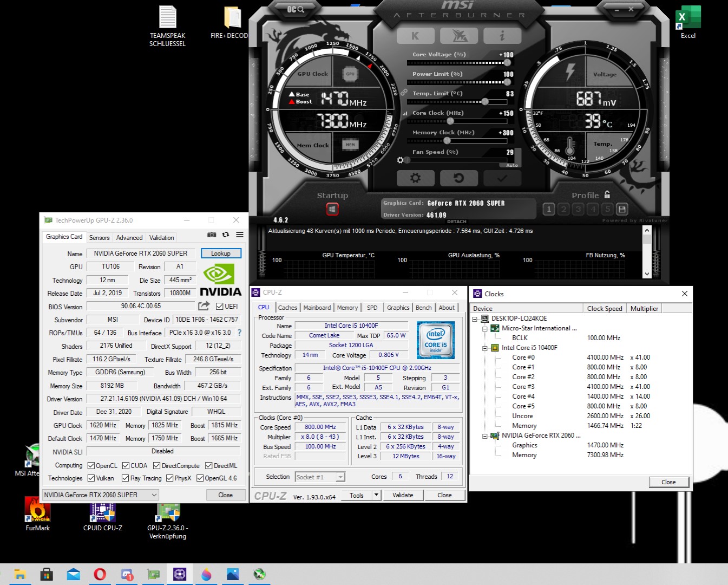Viewport: 728px width, 585px height.
Task: Click the Close button in the Clocks window
Action: (668, 482)
